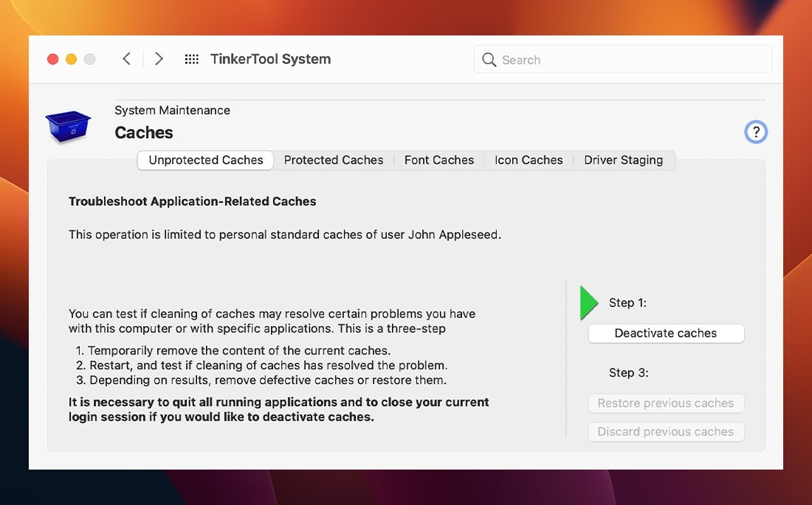This screenshot has width=812, height=505.
Task: Click the 'Troubleshoot Application-Related Caches' heading
Action: (192, 202)
